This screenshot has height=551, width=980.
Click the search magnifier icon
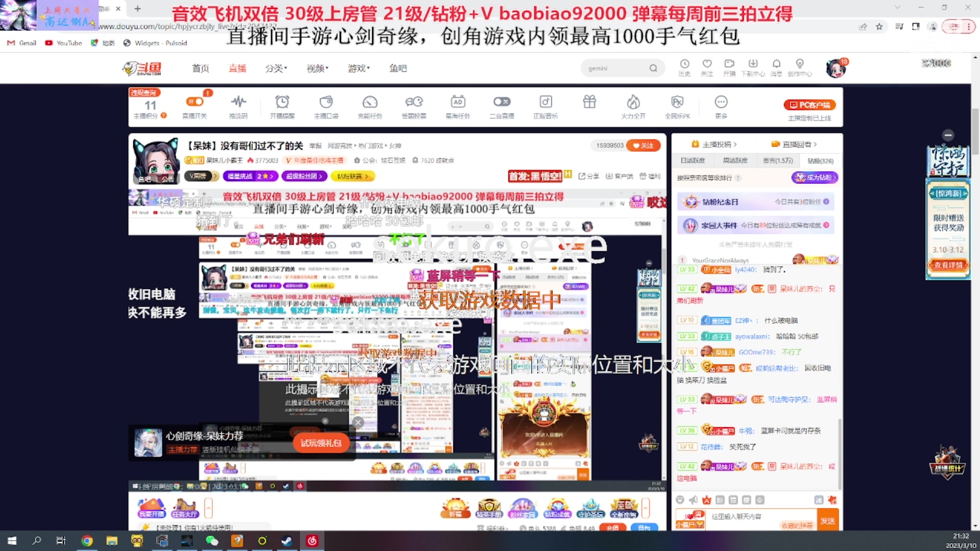[653, 68]
